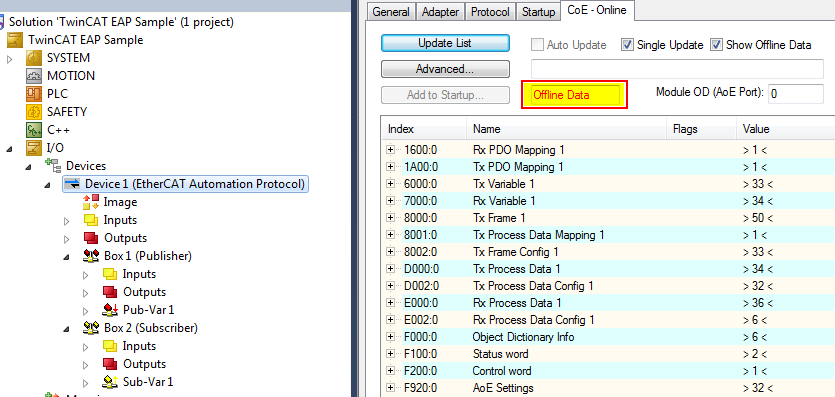The image size is (835, 397).
Task: Click the Update List button
Action: tap(445, 43)
